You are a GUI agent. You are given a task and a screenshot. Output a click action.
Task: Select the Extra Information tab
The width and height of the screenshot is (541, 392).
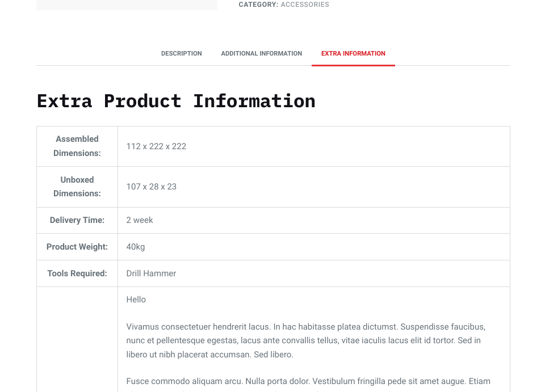click(353, 53)
